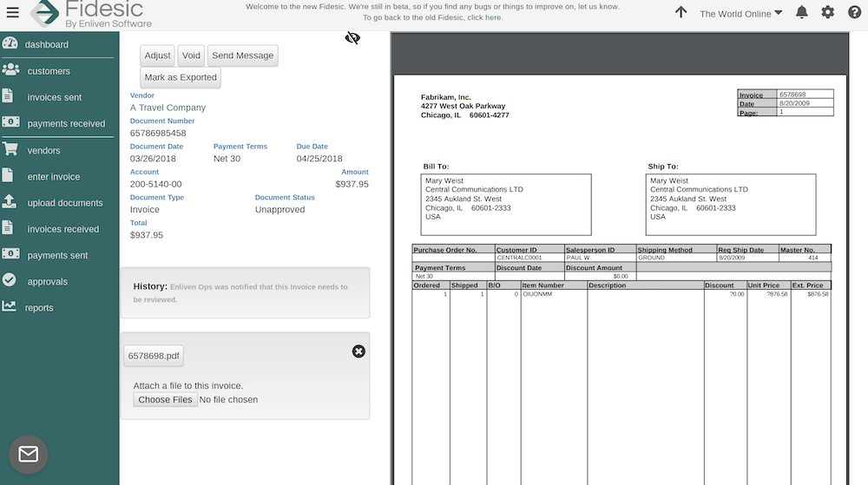This screenshot has width=868, height=485.
Task: Click Choose Files to attach a file
Action: pyautogui.click(x=165, y=400)
